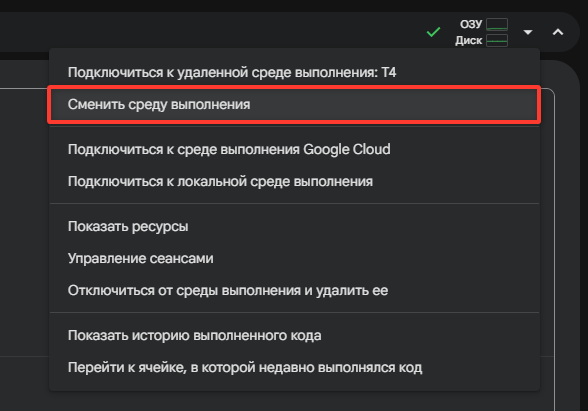The image size is (588, 411).
Task: Click "Отключиться от среды выполнения и удалить ее"
Action: tap(294, 291)
